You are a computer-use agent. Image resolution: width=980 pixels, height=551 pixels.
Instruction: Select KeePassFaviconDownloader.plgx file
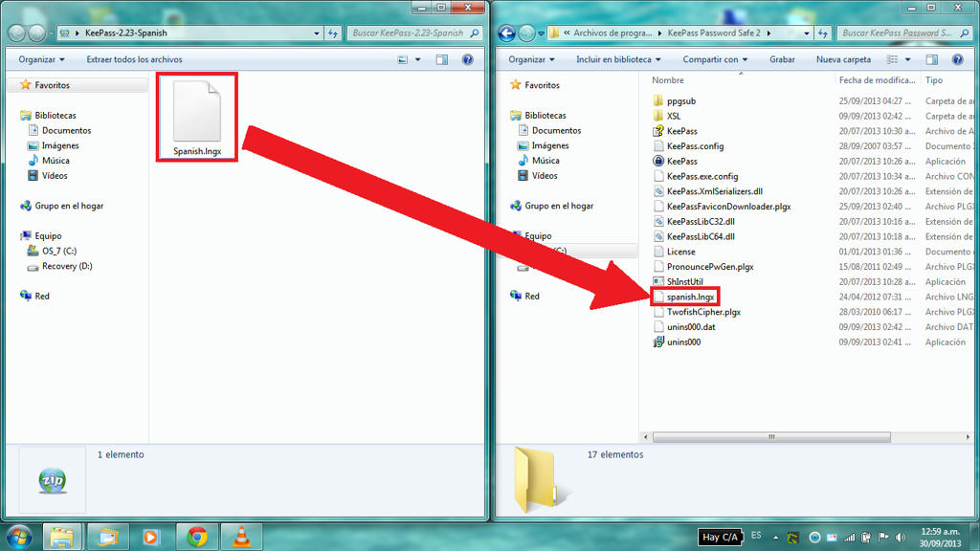click(728, 207)
